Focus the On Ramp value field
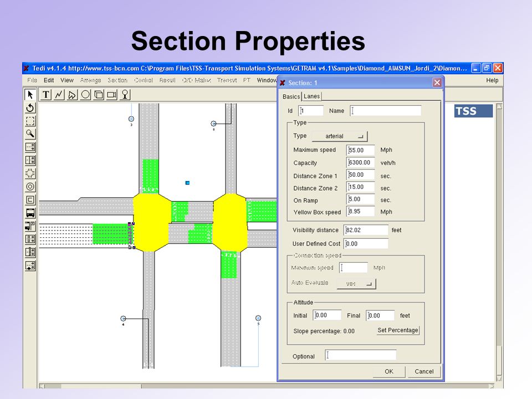 (x=360, y=199)
